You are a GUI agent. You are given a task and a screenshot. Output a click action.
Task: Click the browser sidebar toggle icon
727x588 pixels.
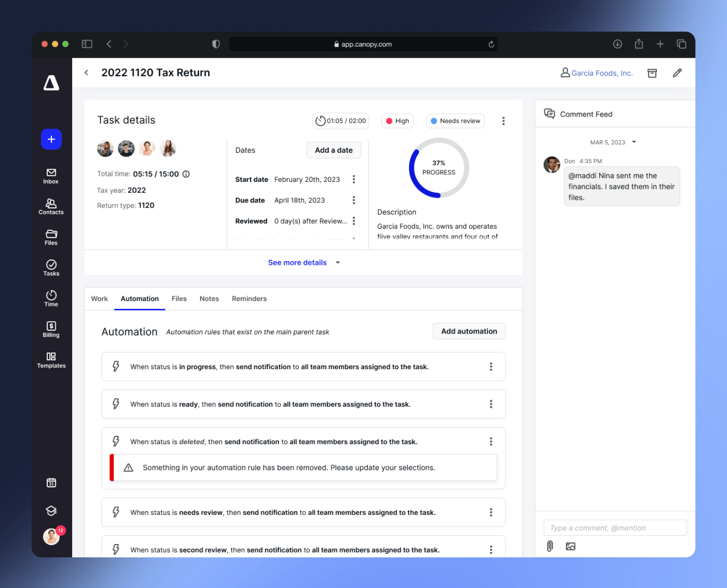(87, 44)
